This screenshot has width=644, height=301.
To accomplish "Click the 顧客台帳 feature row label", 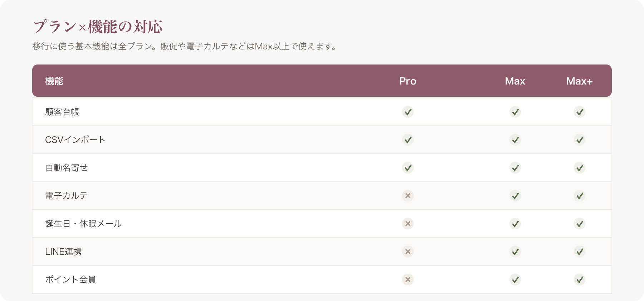I will click(62, 112).
